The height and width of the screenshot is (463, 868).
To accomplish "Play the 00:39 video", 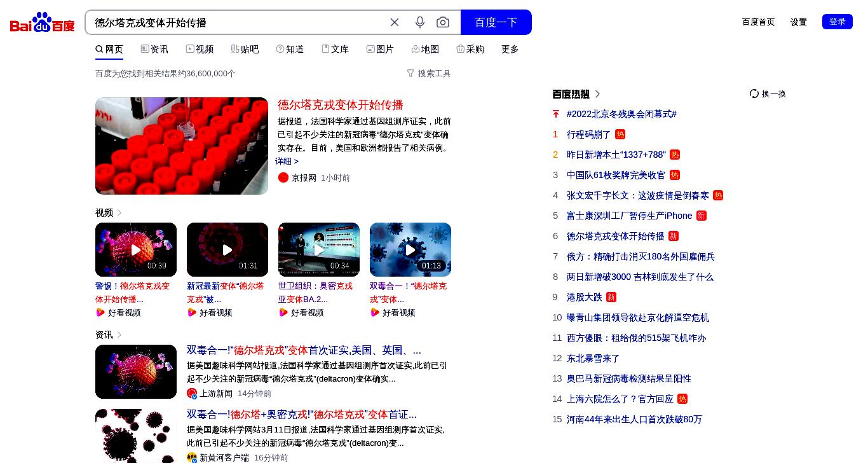I will [x=136, y=249].
